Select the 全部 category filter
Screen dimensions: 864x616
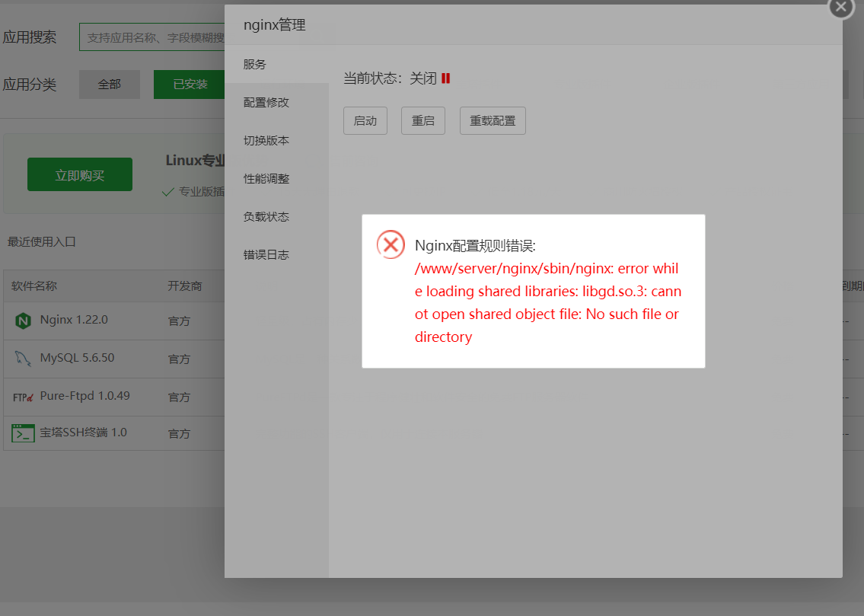tap(109, 84)
